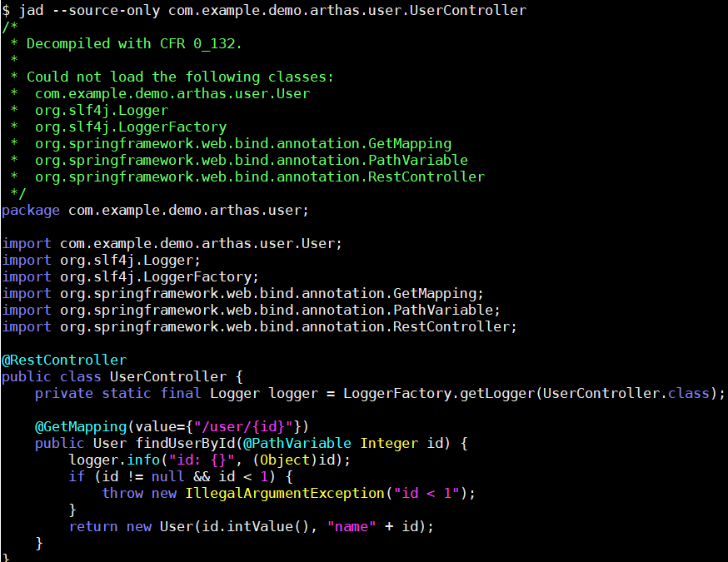Click the GetMapping class name in the comment
Image resolution: width=728 pixels, height=562 pixels.
(410, 144)
